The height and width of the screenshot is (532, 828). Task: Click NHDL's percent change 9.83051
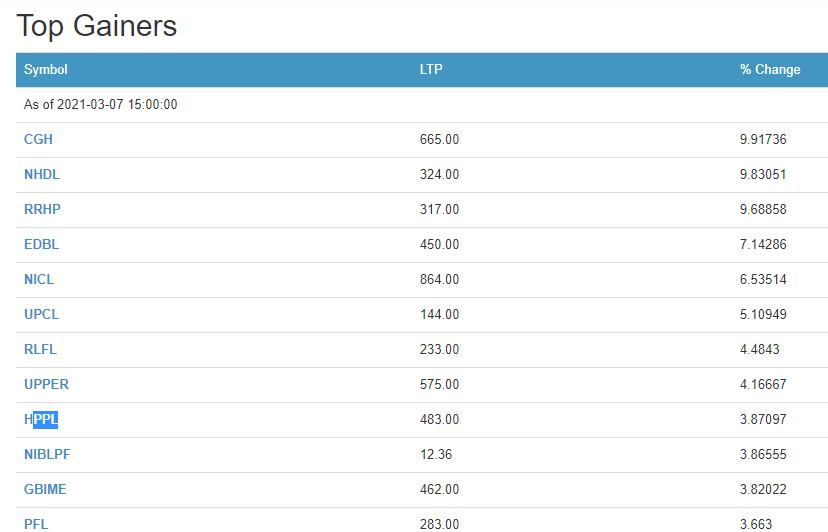763,175
